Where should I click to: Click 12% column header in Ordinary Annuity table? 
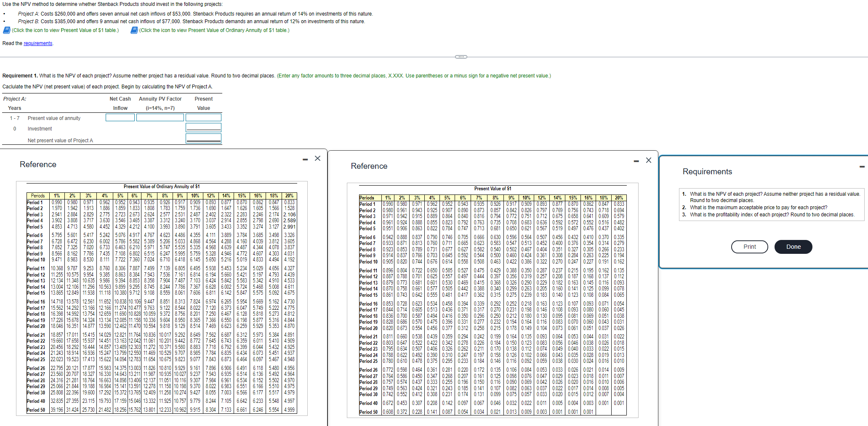[211, 196]
